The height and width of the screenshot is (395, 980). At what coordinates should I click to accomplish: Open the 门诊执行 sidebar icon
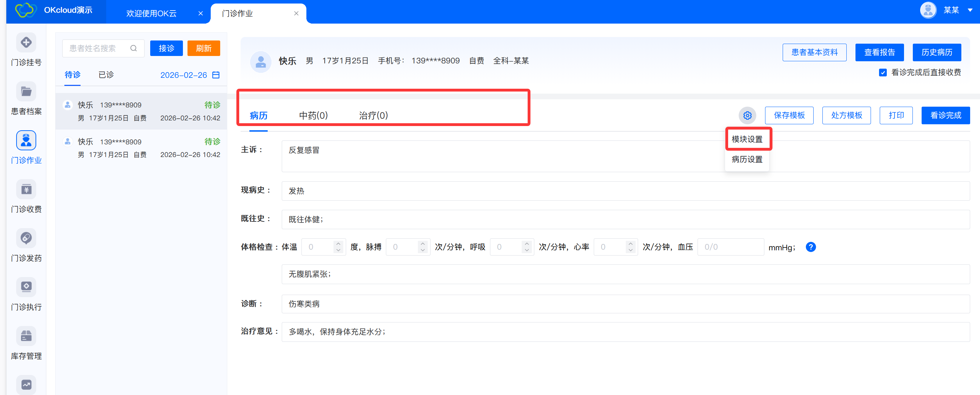pyautogui.click(x=26, y=287)
